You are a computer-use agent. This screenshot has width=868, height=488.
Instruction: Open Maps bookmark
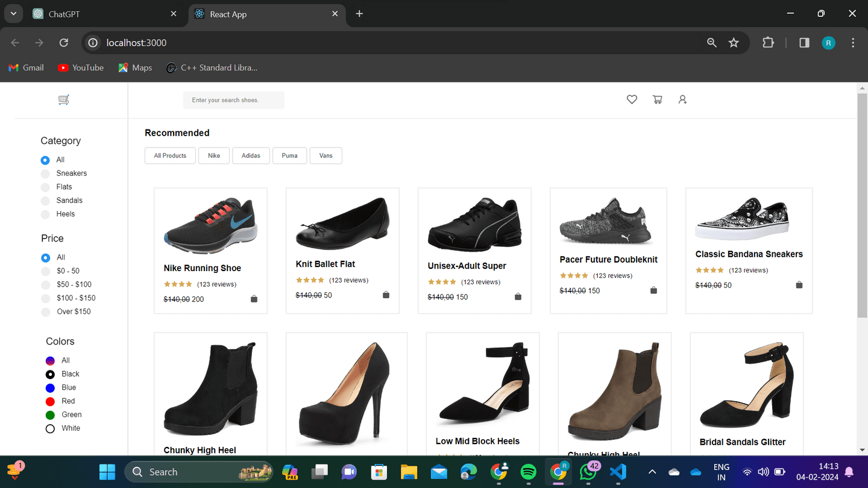(135, 67)
